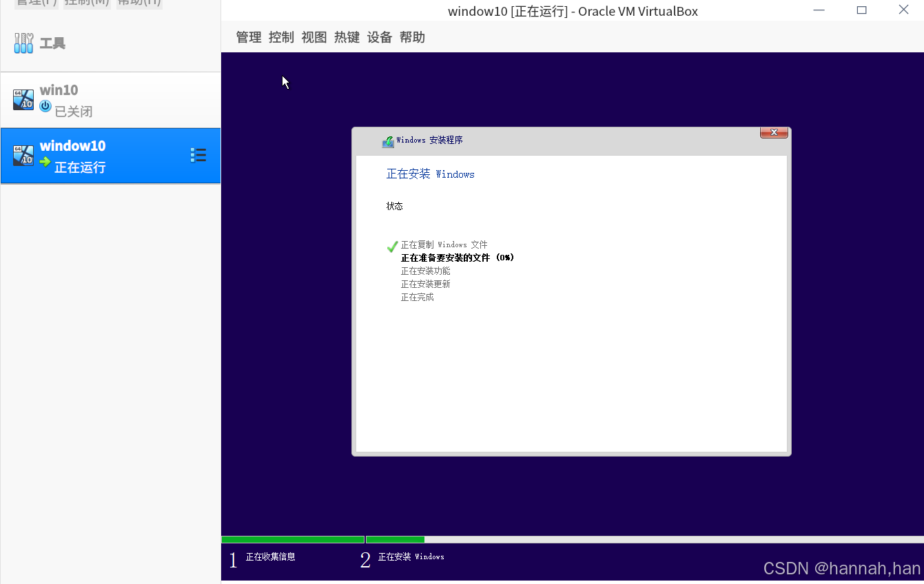Maximize the VirtualBox VM window
The height and width of the screenshot is (584, 924).
[x=861, y=10]
